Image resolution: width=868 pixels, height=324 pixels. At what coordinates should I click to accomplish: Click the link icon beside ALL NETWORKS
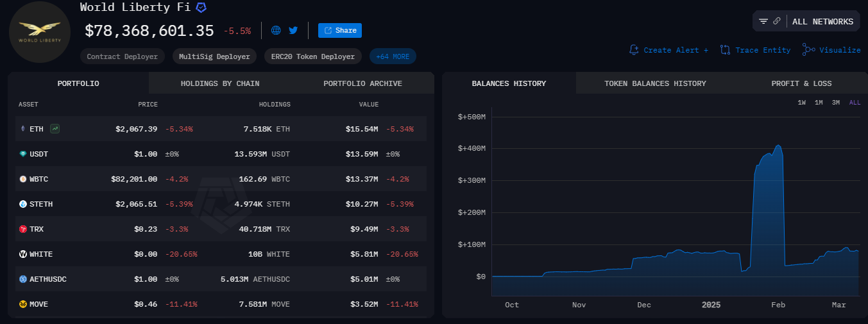point(777,21)
